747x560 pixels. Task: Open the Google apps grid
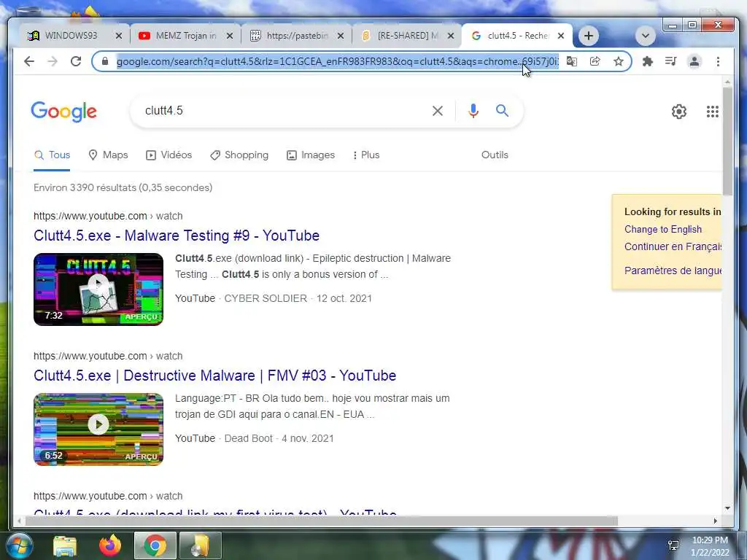point(712,112)
